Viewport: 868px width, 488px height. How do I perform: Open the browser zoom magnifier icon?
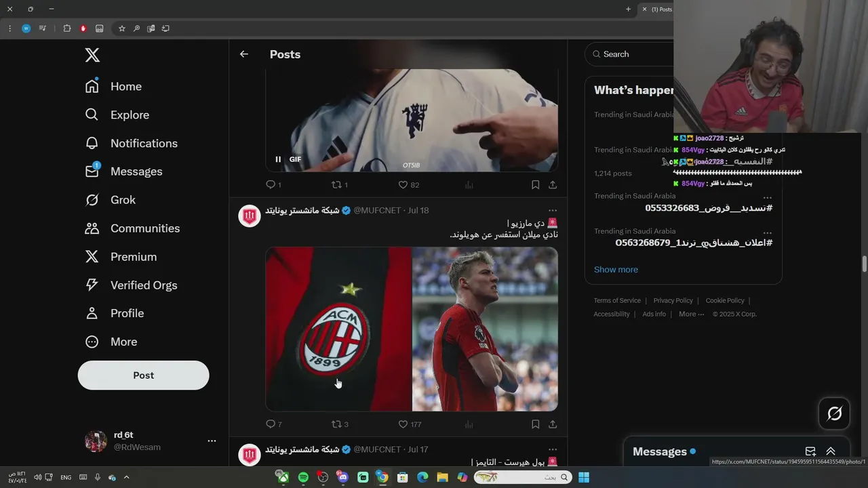point(136,28)
